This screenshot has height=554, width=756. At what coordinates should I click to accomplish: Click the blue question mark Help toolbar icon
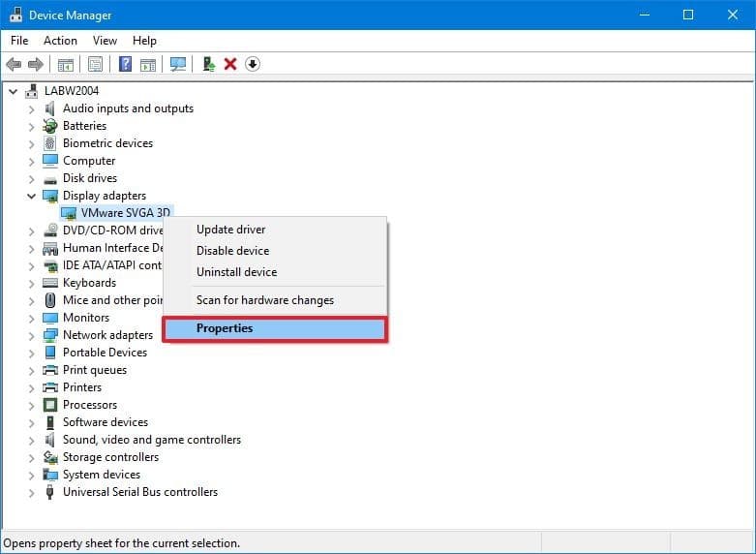point(125,64)
